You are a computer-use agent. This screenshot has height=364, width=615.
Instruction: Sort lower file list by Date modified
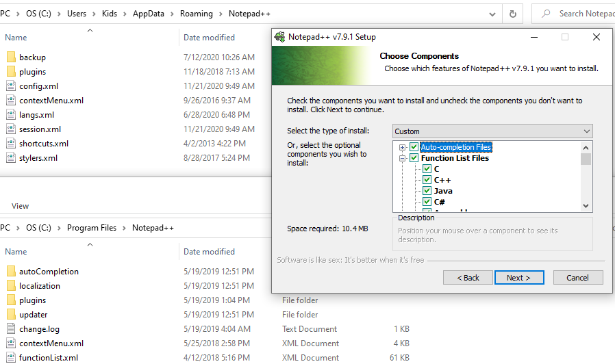(209, 252)
